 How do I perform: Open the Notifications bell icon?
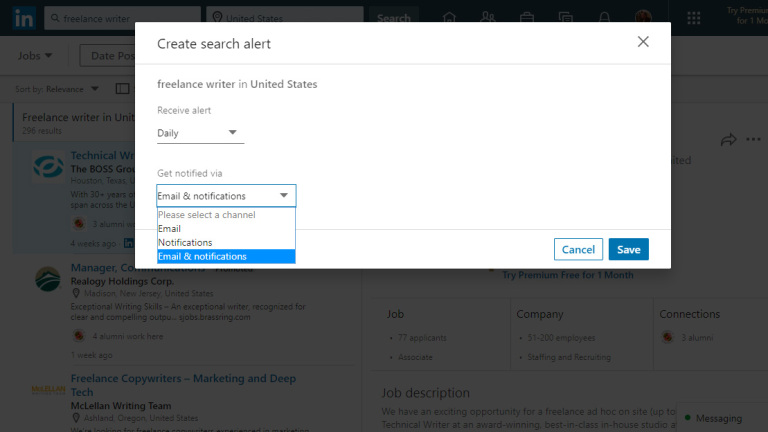(x=604, y=18)
